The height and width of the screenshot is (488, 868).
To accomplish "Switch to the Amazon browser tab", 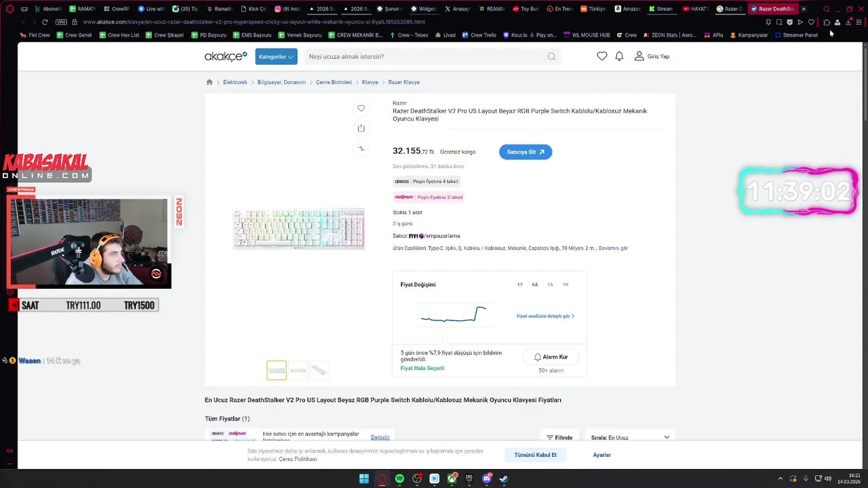I will click(627, 9).
